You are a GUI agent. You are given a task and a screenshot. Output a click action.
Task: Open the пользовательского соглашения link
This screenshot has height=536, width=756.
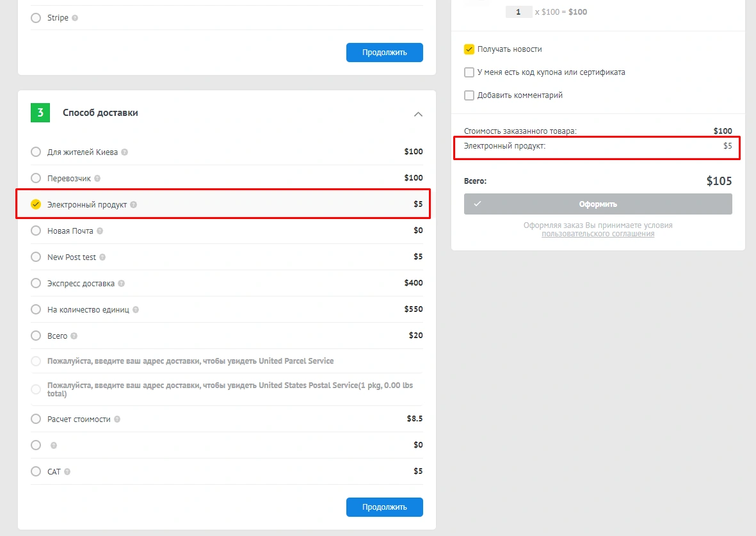coord(598,234)
